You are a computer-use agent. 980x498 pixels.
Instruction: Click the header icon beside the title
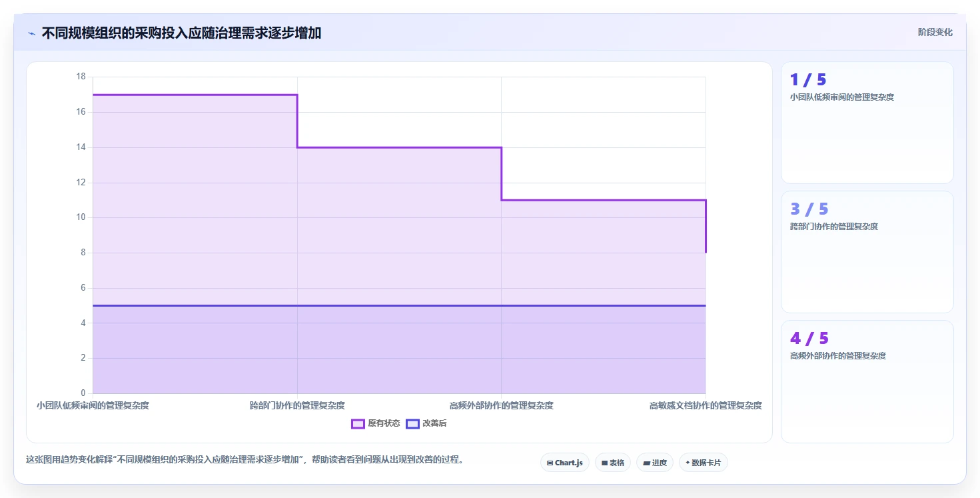click(x=31, y=33)
